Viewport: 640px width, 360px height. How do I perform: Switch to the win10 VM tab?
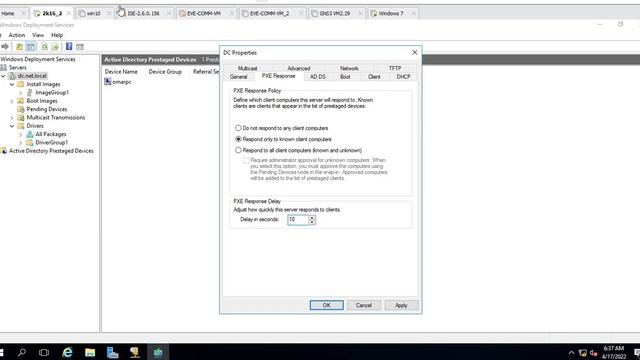click(x=93, y=13)
